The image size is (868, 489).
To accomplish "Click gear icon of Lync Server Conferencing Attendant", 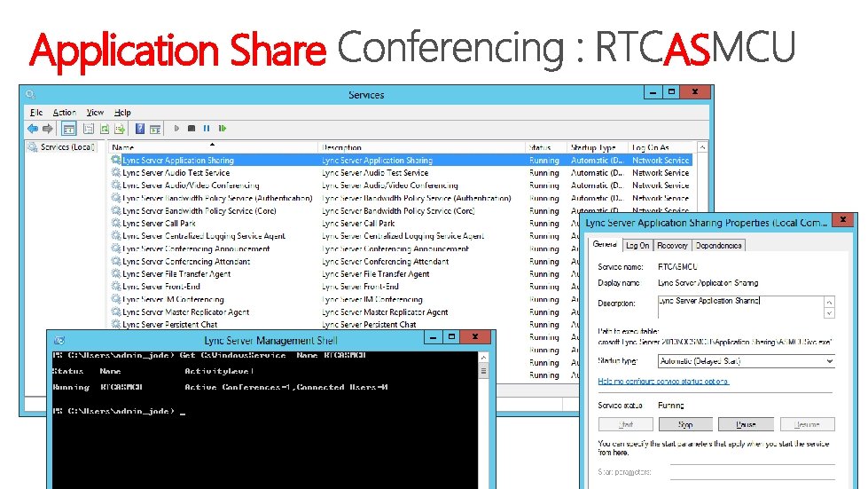I will point(115,262).
